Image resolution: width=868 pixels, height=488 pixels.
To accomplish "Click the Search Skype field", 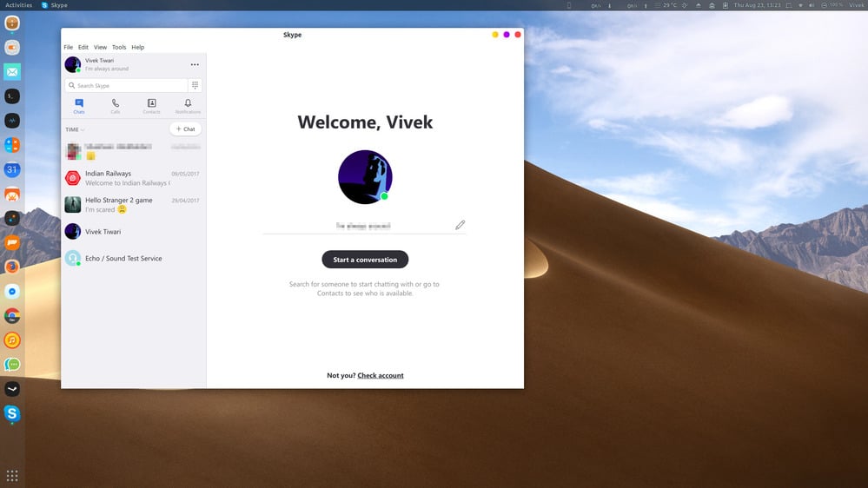I will click(x=126, y=85).
